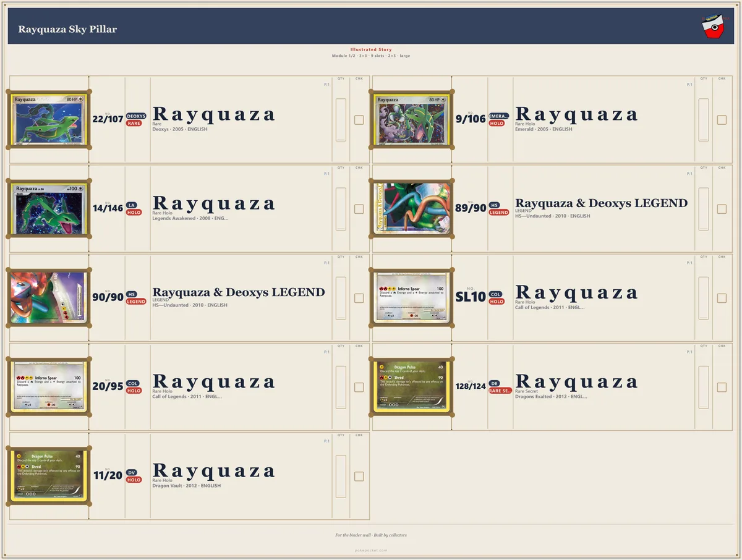
Task: View the Dragon Vault 11/20 card thumbnail
Action: tap(49, 476)
